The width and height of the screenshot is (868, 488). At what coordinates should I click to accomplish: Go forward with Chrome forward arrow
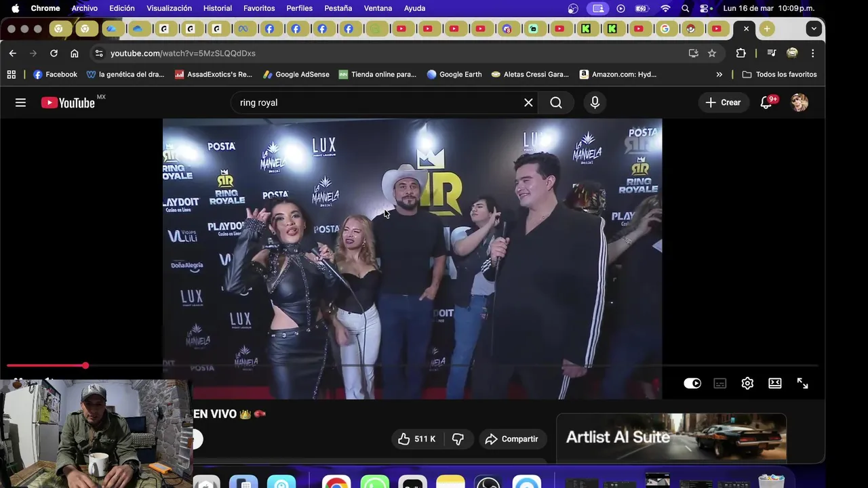[x=33, y=53]
